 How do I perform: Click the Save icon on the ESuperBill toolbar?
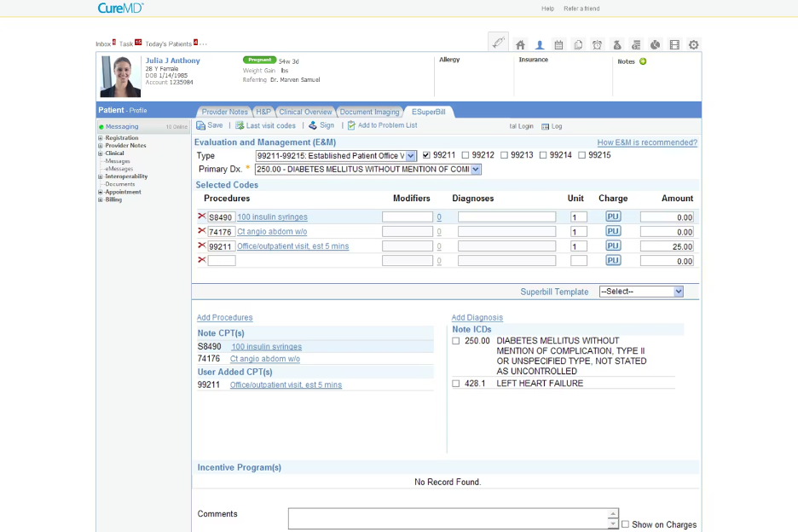(x=205, y=125)
